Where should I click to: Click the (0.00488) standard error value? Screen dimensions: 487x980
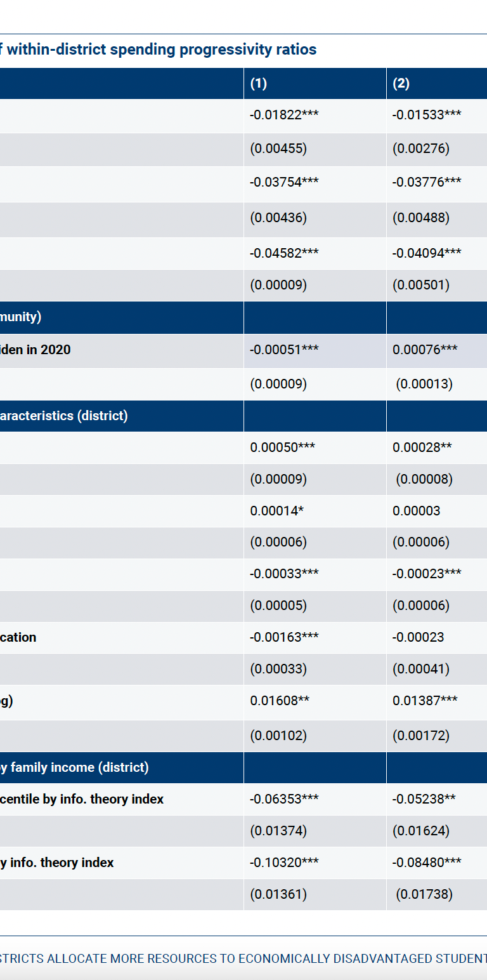pyautogui.click(x=421, y=218)
